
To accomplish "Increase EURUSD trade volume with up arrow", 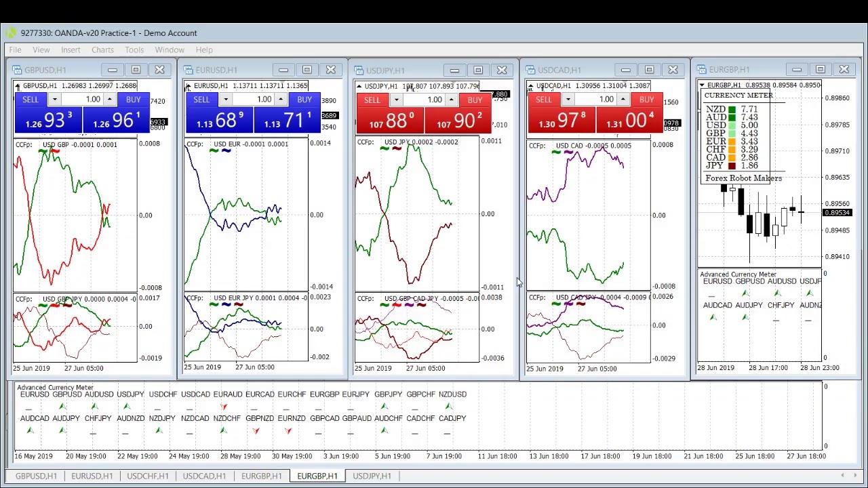I will coord(281,100).
